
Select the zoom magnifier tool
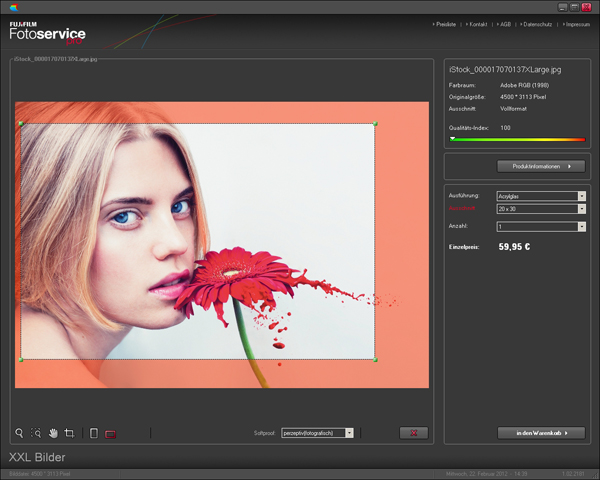pyautogui.click(x=19, y=433)
